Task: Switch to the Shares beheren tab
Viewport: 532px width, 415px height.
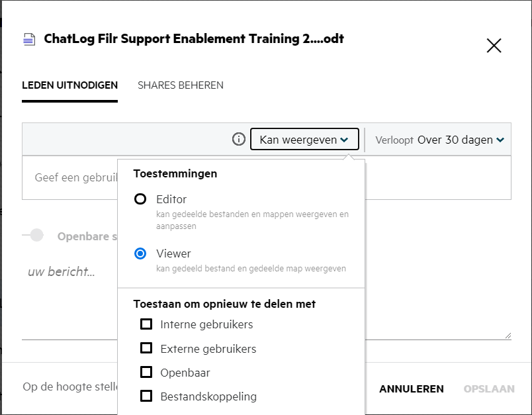Action: point(180,85)
